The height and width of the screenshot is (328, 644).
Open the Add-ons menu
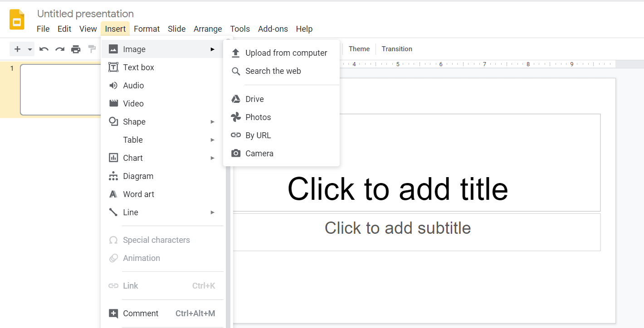tap(273, 29)
